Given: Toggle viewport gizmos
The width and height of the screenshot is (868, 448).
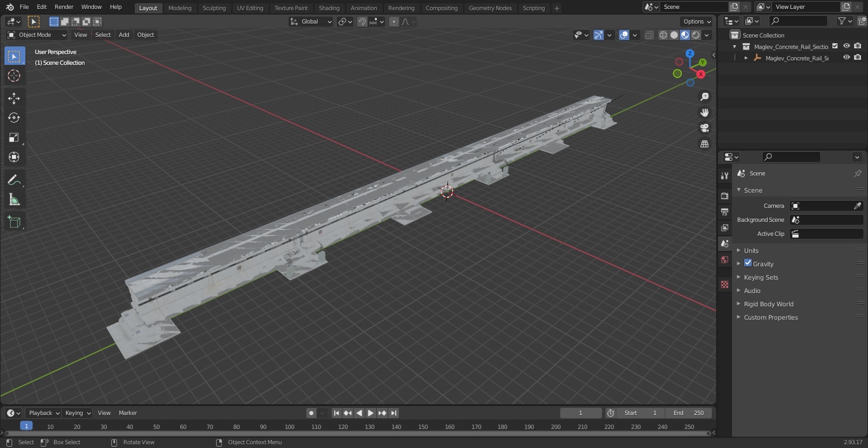Looking at the screenshot, I should pyautogui.click(x=599, y=35).
